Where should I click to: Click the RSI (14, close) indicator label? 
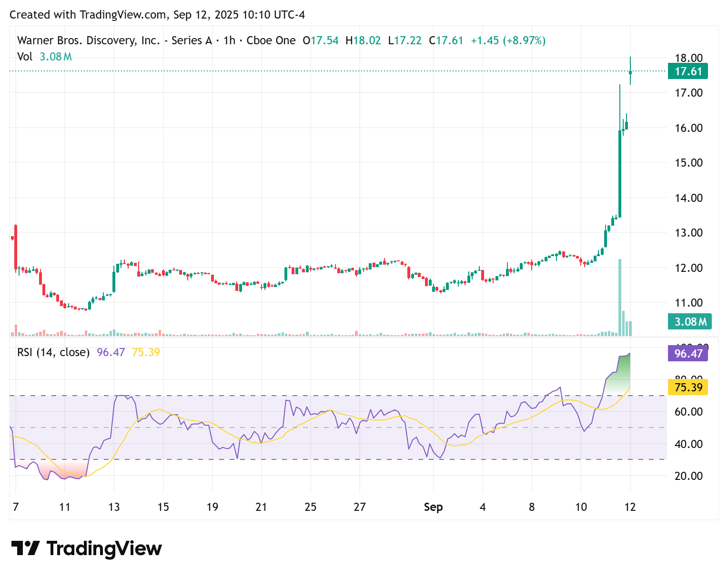point(53,352)
